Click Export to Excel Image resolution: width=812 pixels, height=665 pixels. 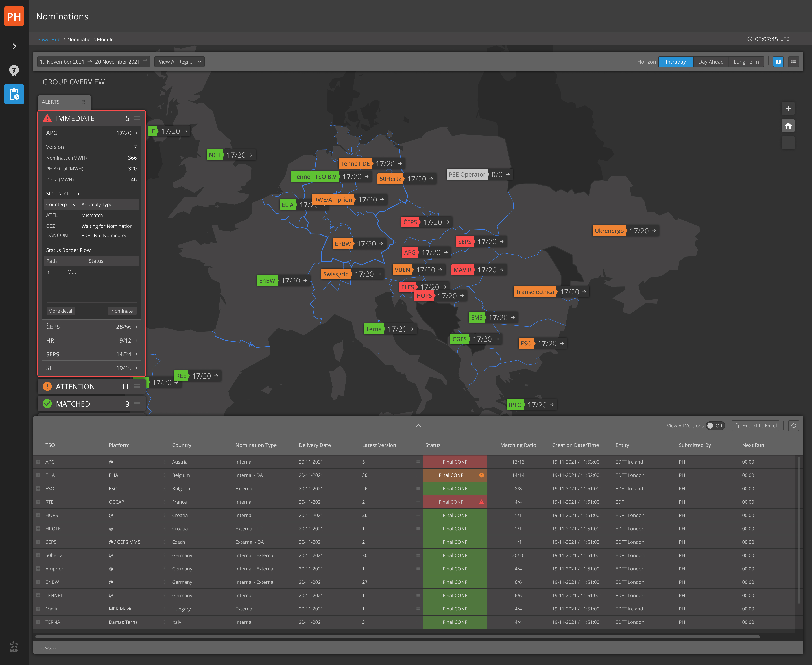(x=755, y=426)
